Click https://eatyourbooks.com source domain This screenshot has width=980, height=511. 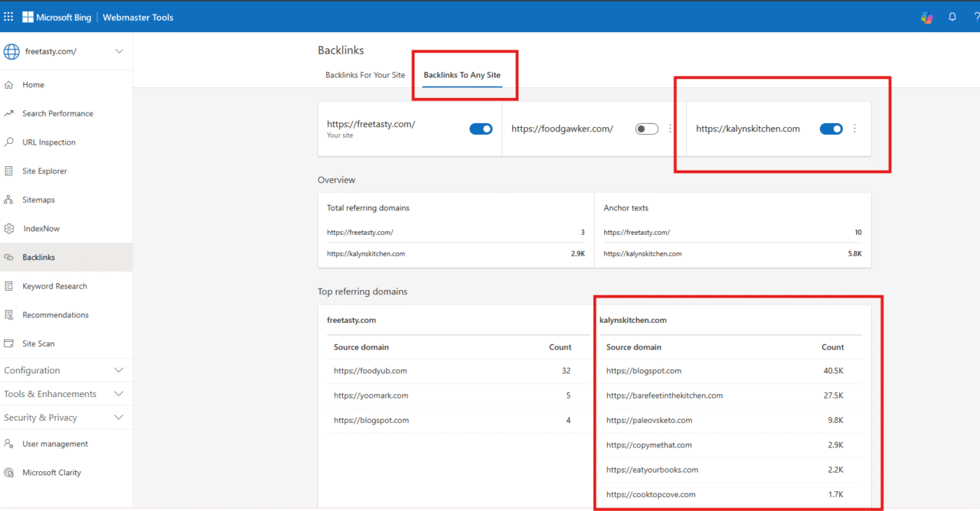(x=652, y=470)
